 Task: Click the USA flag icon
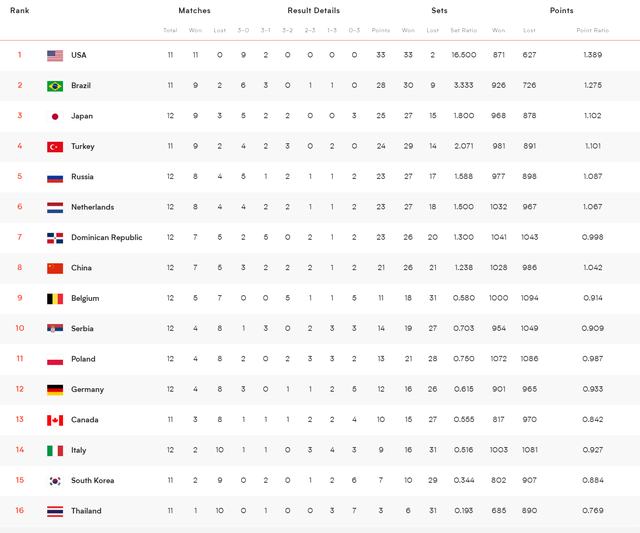pos(55,56)
